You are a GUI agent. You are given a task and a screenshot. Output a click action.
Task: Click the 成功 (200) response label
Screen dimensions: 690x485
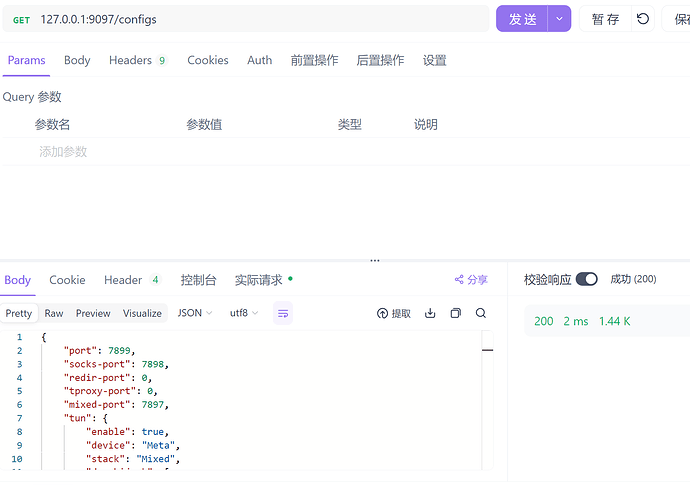[633, 279]
